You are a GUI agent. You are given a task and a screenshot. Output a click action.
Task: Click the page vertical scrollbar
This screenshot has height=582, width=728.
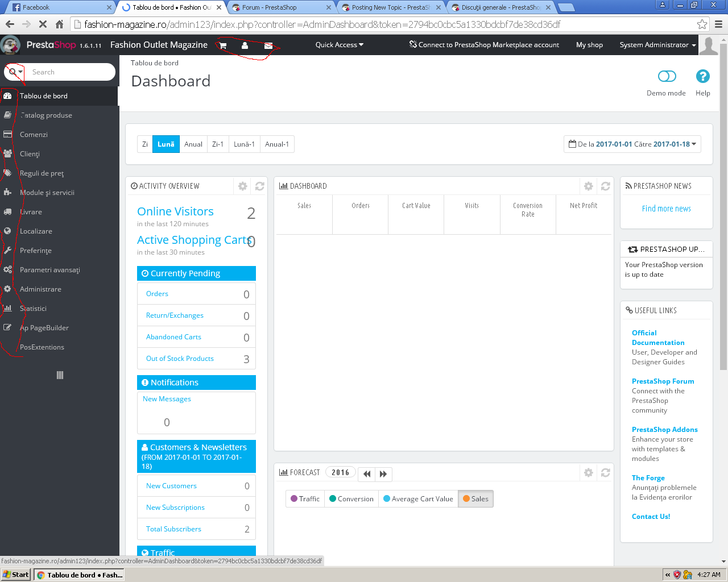(x=723, y=207)
